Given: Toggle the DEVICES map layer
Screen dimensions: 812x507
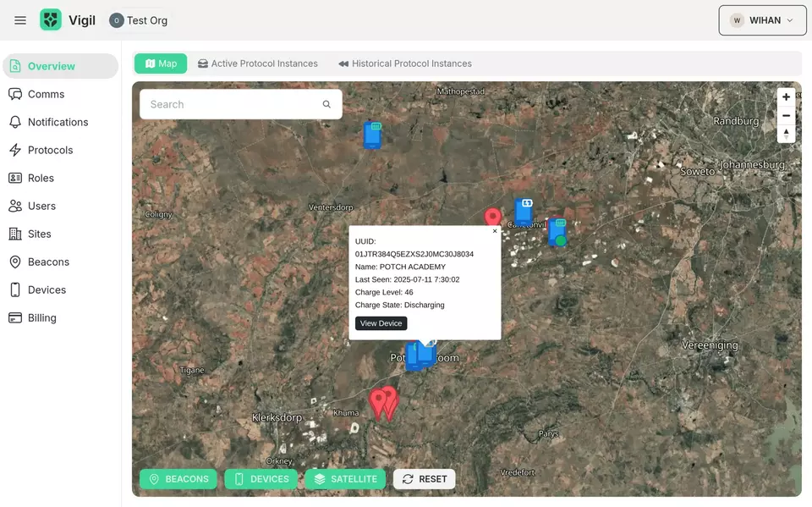Looking at the screenshot, I should [x=261, y=479].
